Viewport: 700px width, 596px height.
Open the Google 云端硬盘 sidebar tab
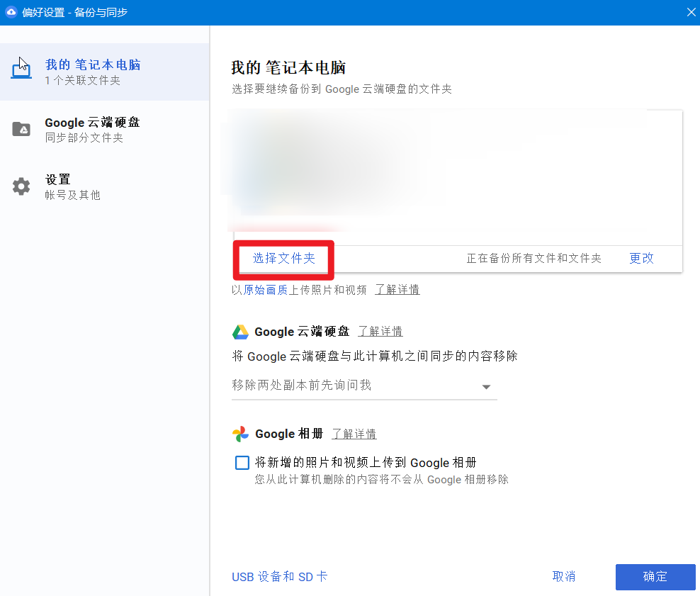pos(104,130)
